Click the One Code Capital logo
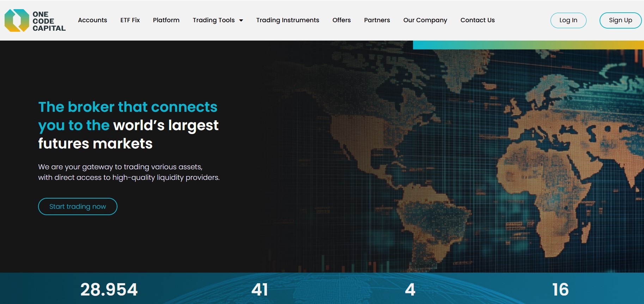 (x=35, y=20)
